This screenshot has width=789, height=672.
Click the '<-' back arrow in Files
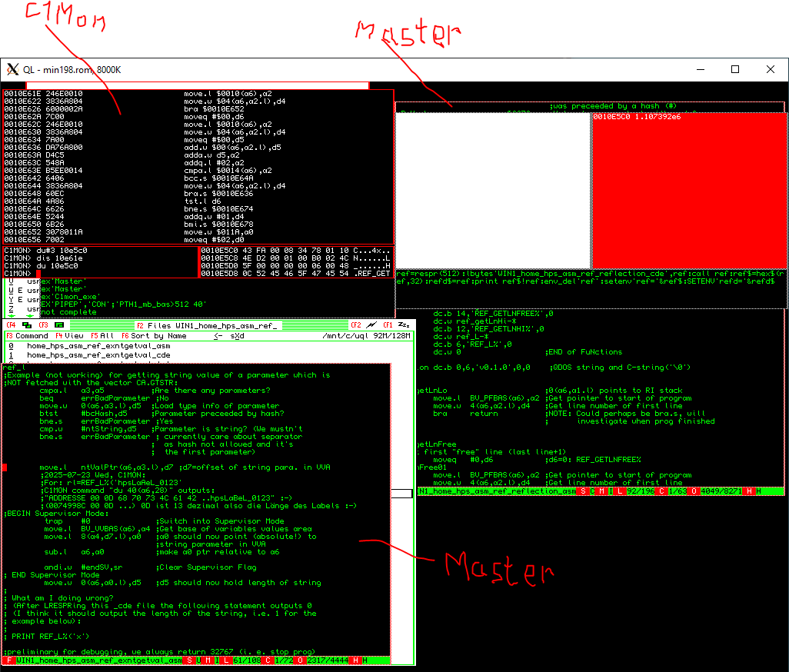[218, 335]
